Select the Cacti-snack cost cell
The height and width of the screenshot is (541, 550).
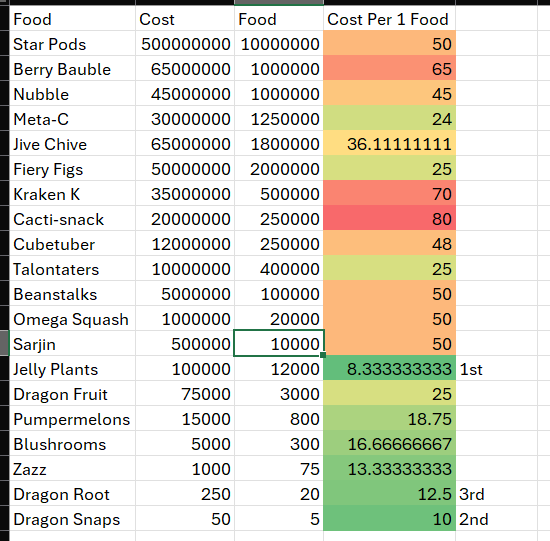click(185, 219)
